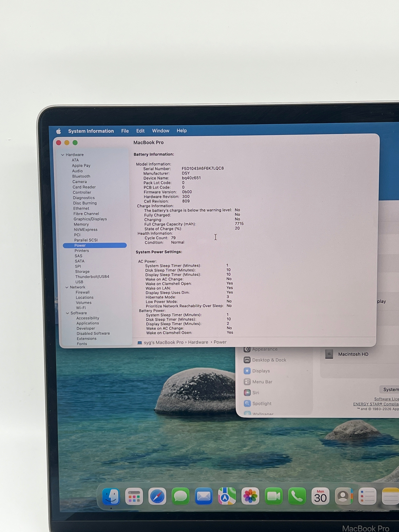Click the Menu Bar icon in Settings
Image resolution: width=399 pixels, height=532 pixels.
pos(247,382)
